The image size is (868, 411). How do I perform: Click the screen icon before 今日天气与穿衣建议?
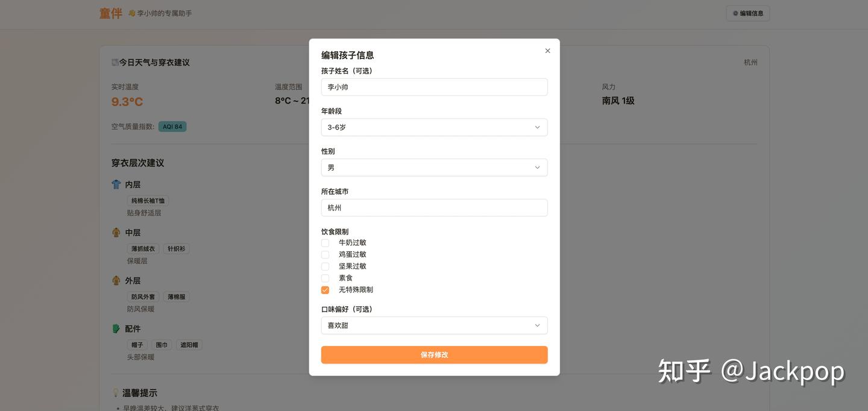(x=115, y=62)
